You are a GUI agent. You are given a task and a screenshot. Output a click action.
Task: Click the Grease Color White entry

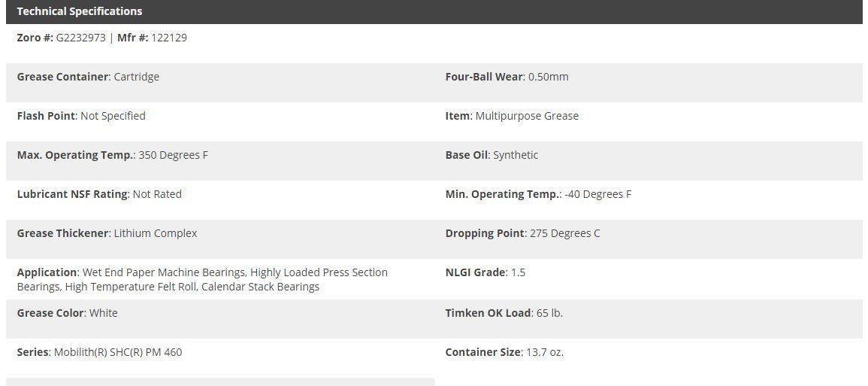[x=67, y=313]
